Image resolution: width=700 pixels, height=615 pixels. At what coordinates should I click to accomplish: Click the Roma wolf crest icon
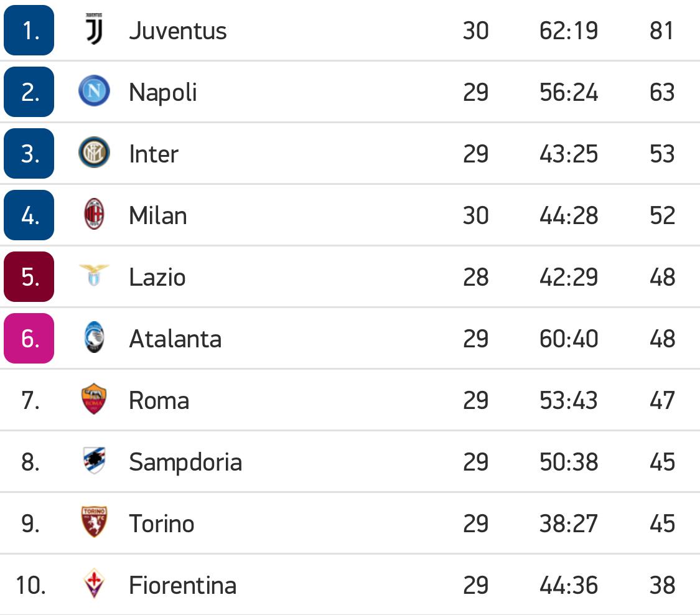click(95, 400)
